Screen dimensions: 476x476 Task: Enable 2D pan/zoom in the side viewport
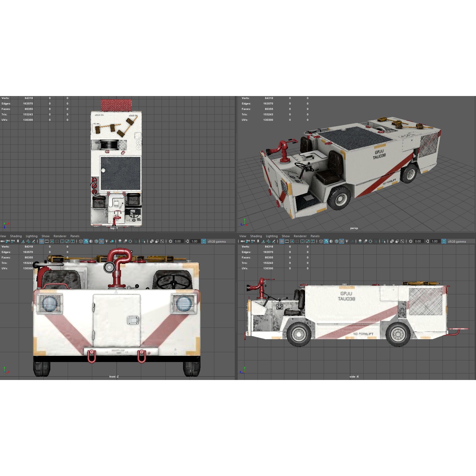coord(268,241)
